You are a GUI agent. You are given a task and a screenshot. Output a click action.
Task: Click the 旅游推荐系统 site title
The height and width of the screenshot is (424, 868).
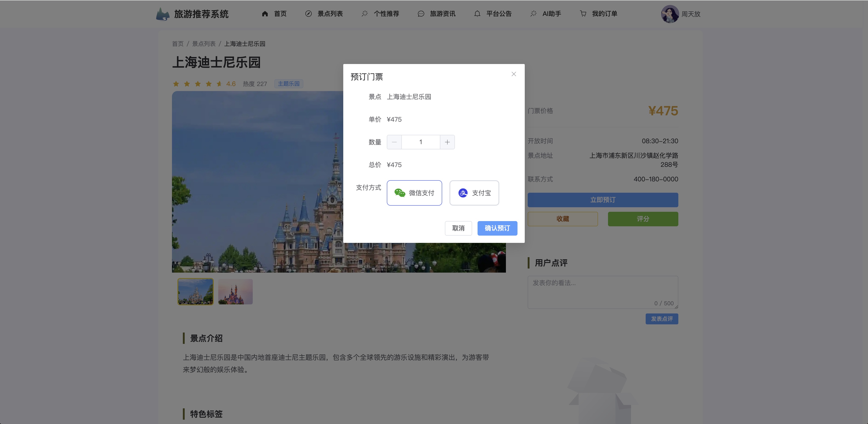(201, 14)
